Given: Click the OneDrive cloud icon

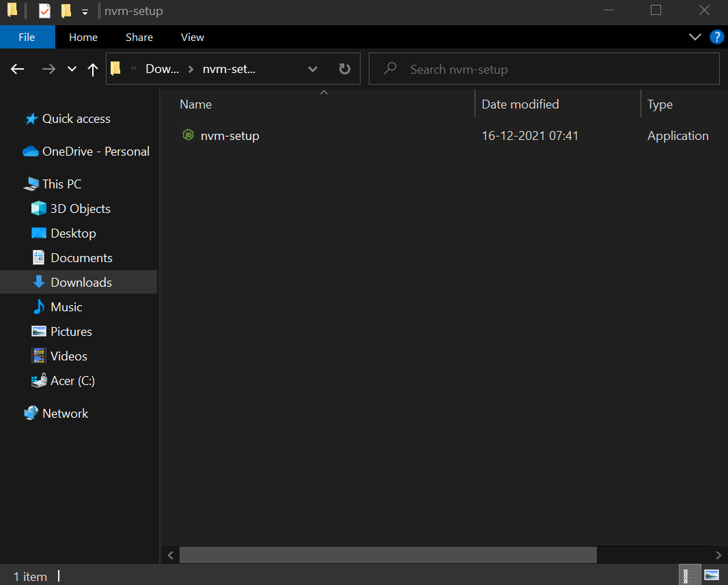Looking at the screenshot, I should [x=31, y=152].
